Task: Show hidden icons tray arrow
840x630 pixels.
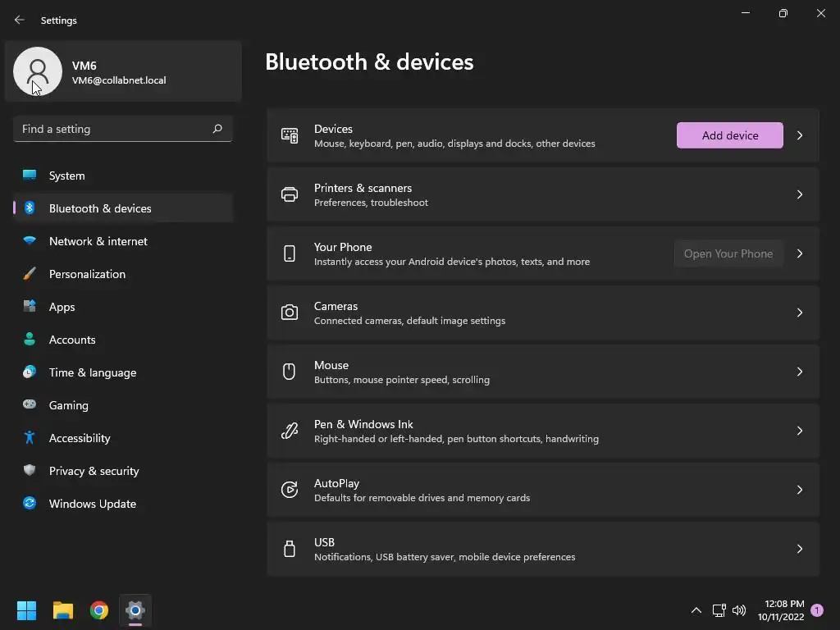Action: point(696,610)
